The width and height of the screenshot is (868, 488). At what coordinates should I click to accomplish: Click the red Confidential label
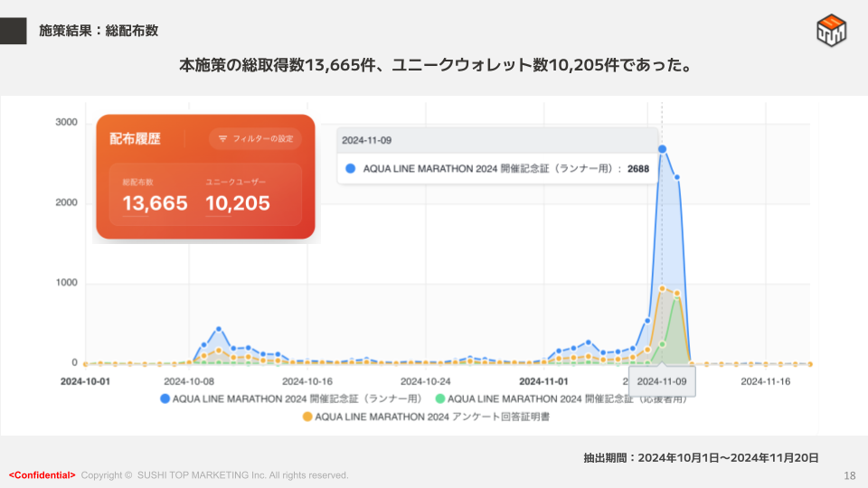[x=42, y=475]
